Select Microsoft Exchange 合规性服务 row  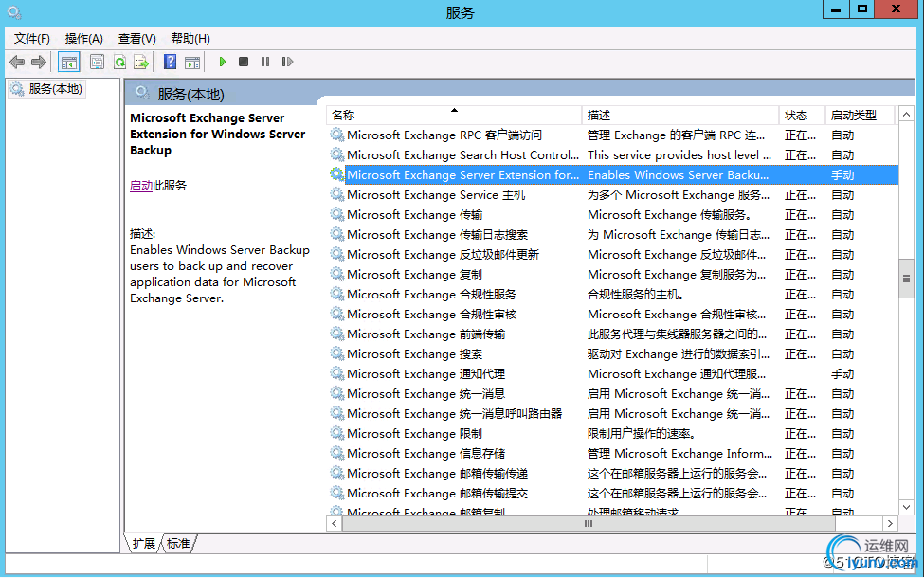click(612, 295)
